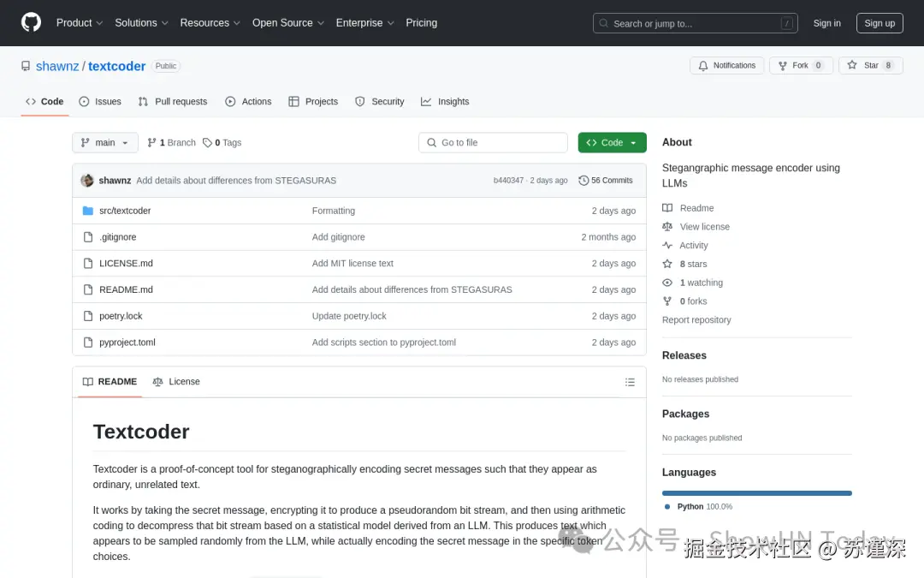This screenshot has height=578, width=924.
Task: Click the README.md file icon
Action: click(88, 289)
